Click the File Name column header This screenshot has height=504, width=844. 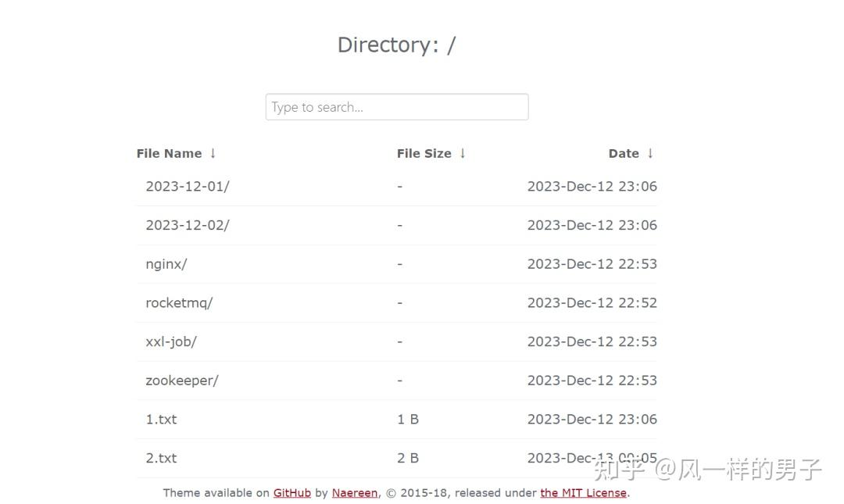click(x=169, y=153)
